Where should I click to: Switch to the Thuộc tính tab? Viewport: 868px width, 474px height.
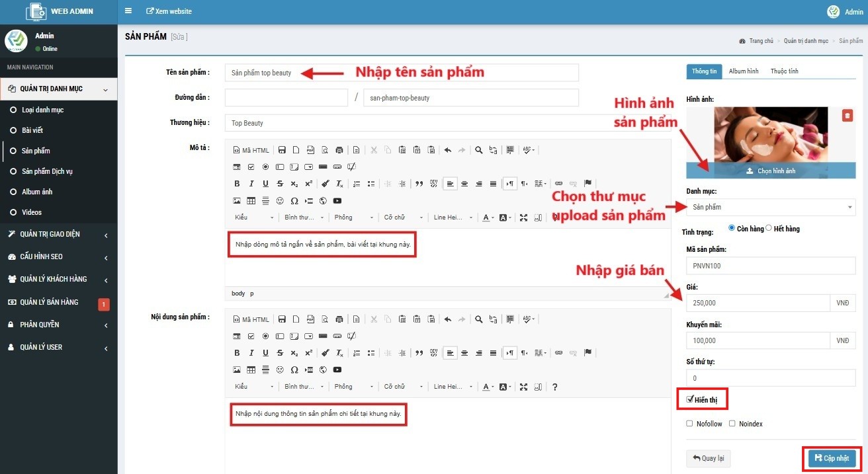tap(784, 71)
